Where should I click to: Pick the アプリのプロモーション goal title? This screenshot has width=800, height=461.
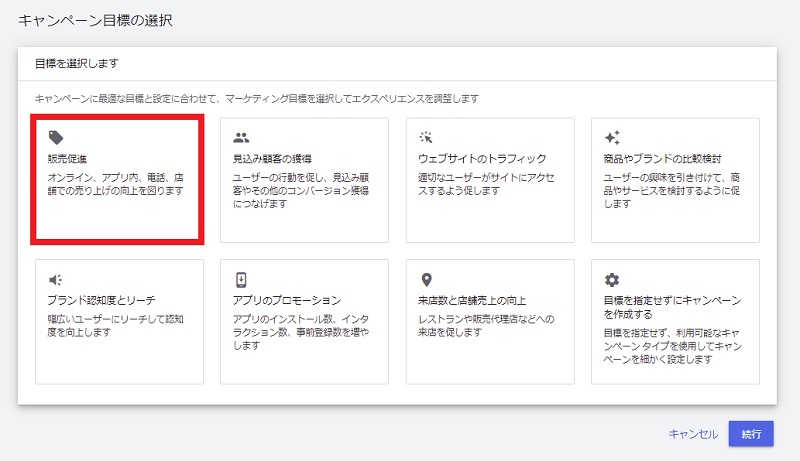tap(287, 300)
